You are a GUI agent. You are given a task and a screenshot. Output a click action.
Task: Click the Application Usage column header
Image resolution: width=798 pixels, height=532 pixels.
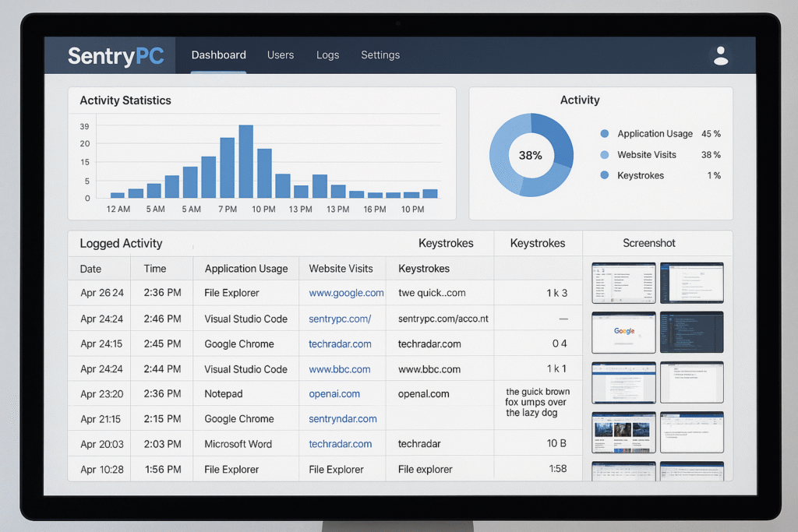pos(246,269)
